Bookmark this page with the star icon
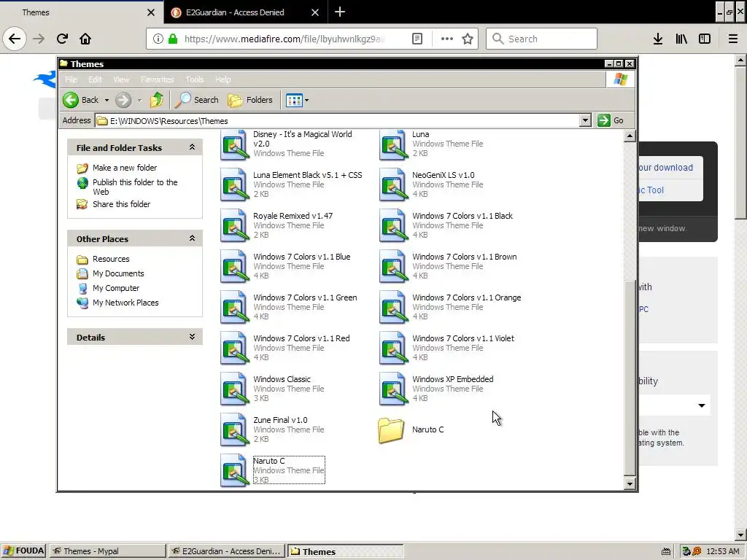This screenshot has height=560, width=747. point(468,39)
